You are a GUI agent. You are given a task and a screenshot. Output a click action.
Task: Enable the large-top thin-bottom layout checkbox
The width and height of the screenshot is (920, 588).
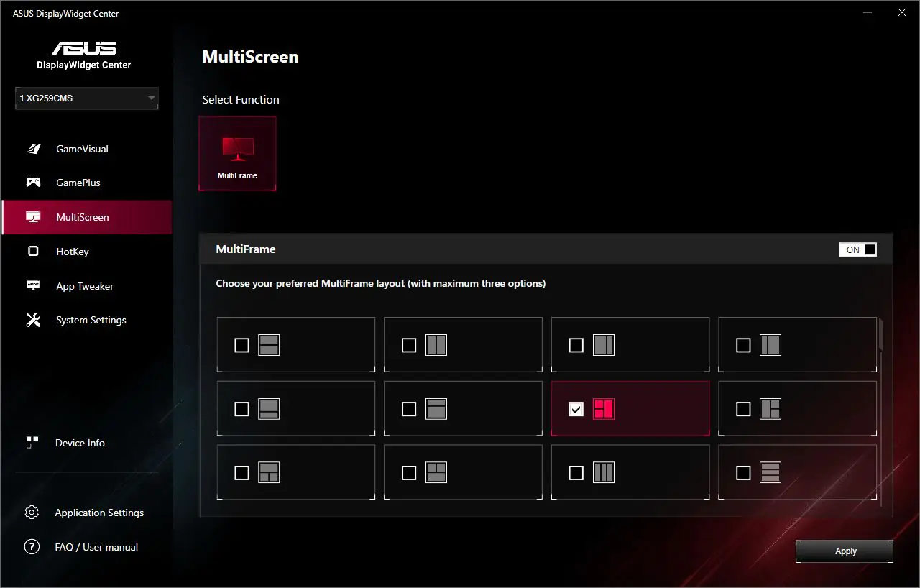241,409
